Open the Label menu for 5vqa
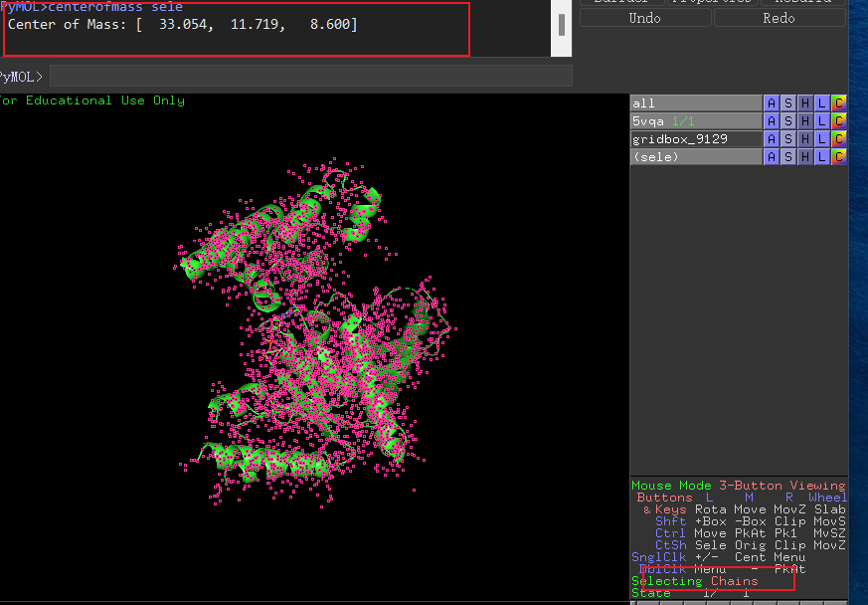Screen dimensions: 868x605 tap(822, 120)
